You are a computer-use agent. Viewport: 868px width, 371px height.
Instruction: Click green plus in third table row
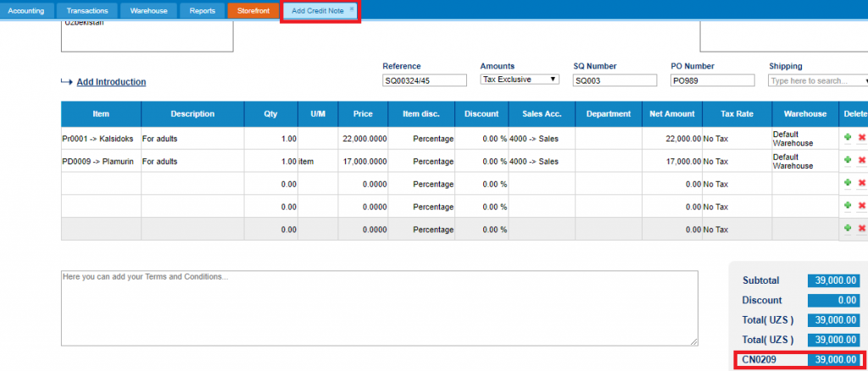(848, 182)
